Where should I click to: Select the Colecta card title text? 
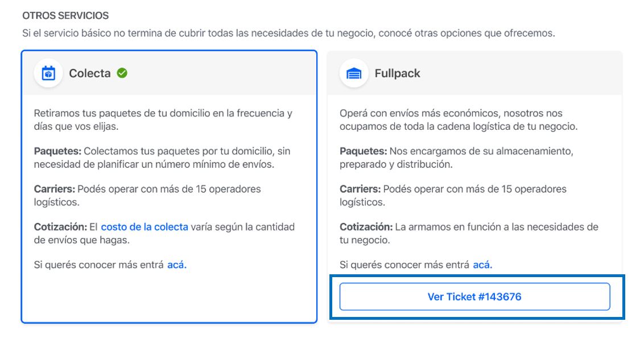point(90,73)
